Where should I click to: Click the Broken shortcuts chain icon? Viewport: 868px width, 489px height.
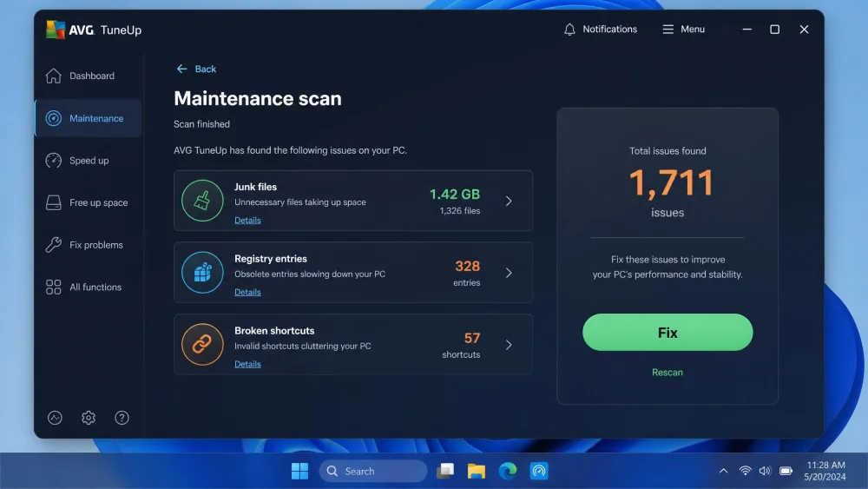point(202,345)
